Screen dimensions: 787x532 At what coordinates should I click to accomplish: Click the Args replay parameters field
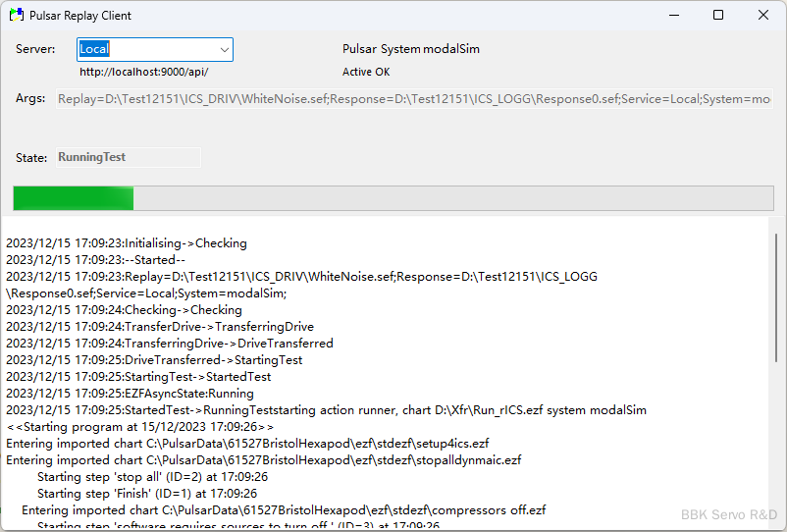click(414, 99)
